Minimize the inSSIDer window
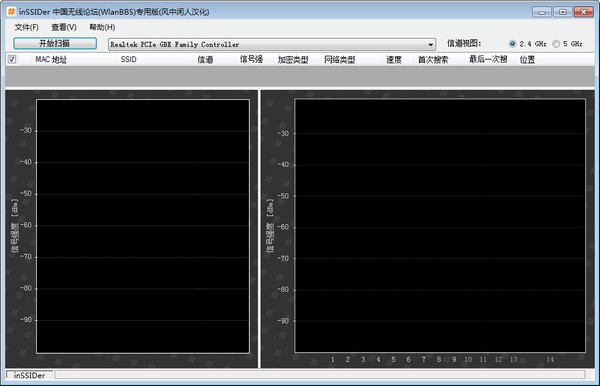Viewport: 600px width, 386px height. pyautogui.click(x=542, y=12)
